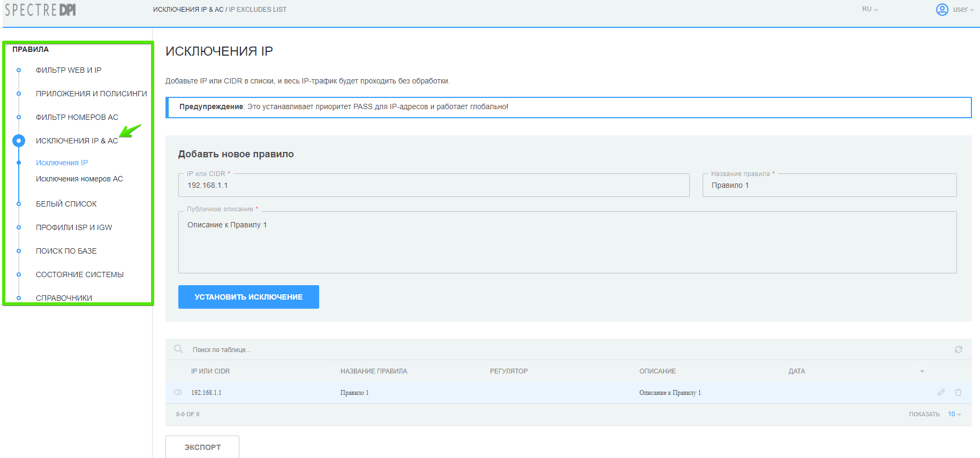The image size is (980, 458).
Task: Open the RU language dropdown
Action: (870, 10)
